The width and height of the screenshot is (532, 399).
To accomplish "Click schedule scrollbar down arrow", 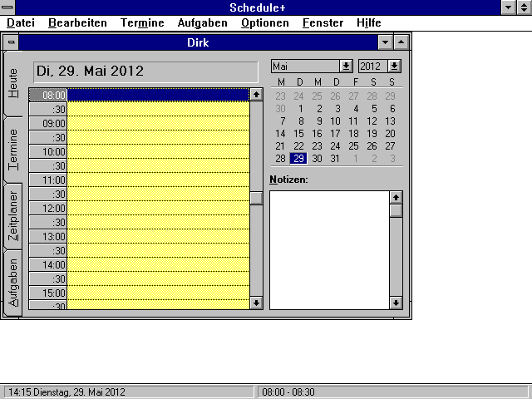I will [x=256, y=303].
